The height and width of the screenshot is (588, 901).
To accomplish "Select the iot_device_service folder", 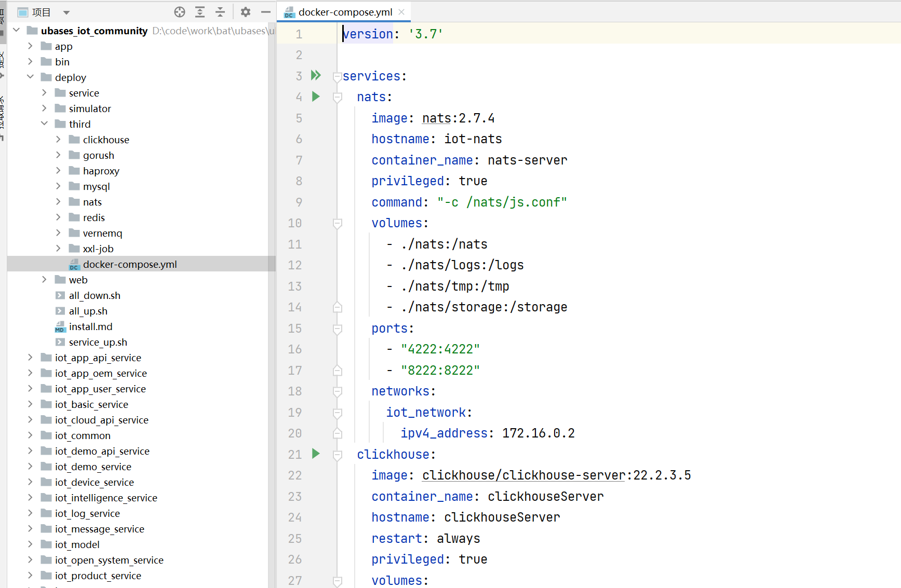I will [x=94, y=482].
